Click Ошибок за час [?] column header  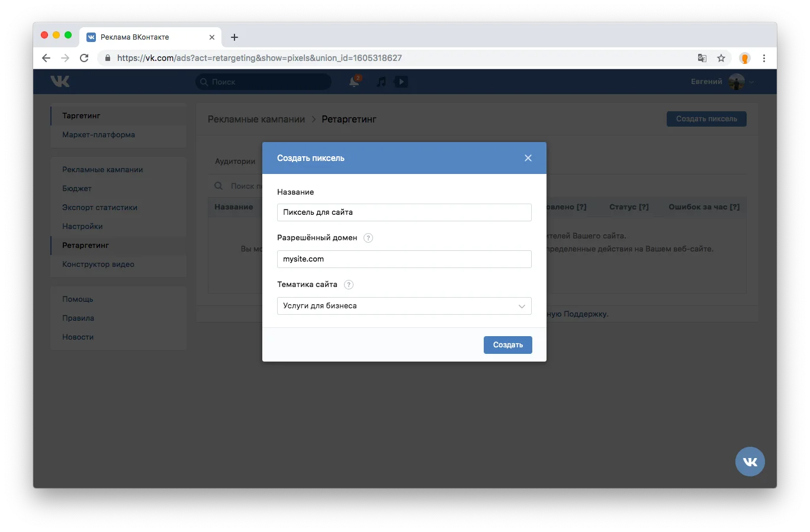(x=704, y=207)
